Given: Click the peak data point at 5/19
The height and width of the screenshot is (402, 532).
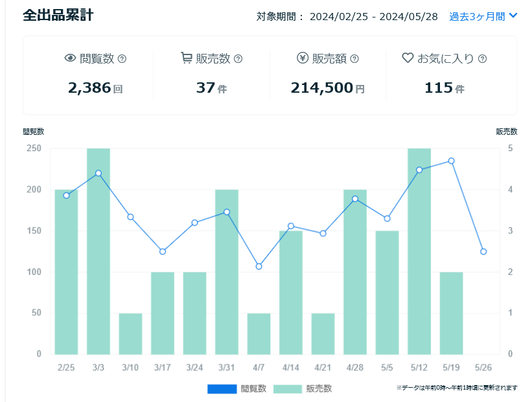Looking at the screenshot, I should (451, 161).
